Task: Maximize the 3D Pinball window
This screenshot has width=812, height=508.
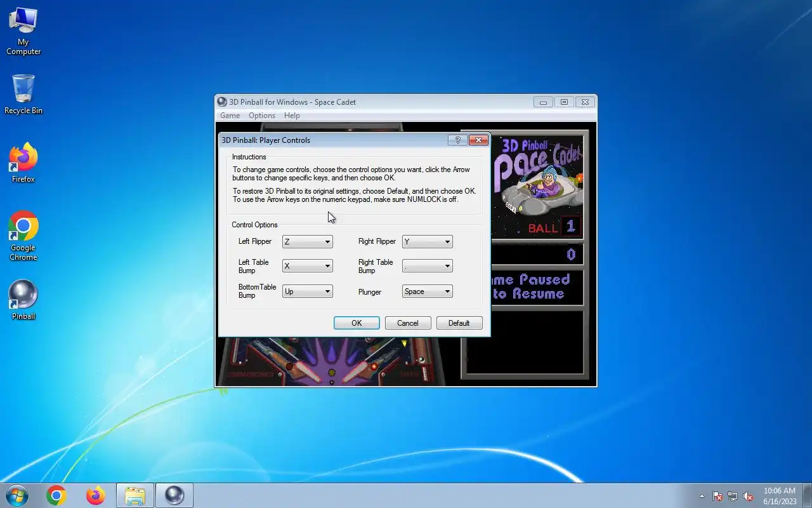Action: [564, 102]
